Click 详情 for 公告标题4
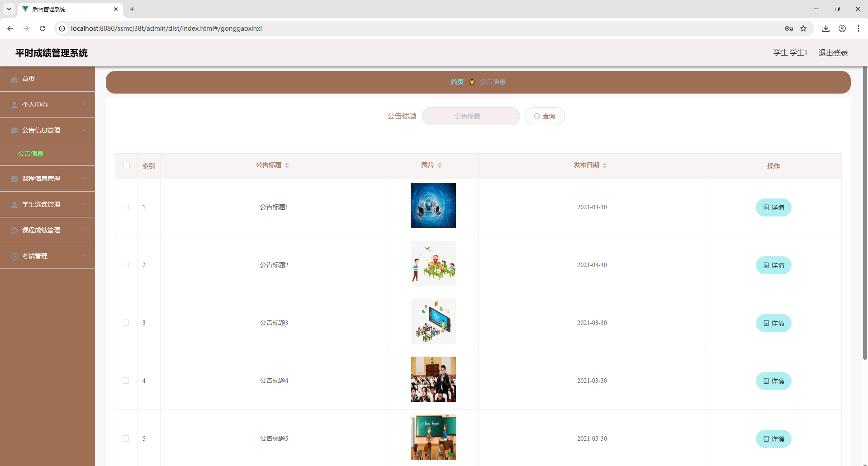The height and width of the screenshot is (466, 868). [x=773, y=381]
